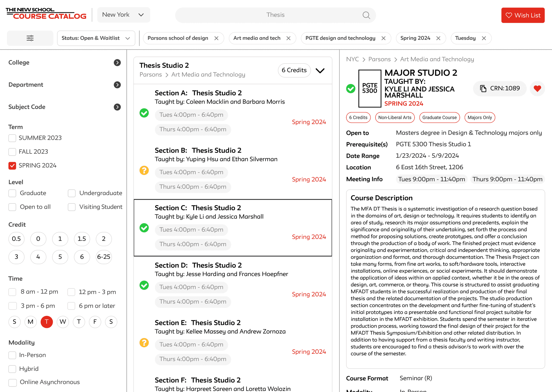Image resolution: width=552 pixels, height=392 pixels.
Task: Check the SUMMER 2023 term box
Action: (x=12, y=138)
